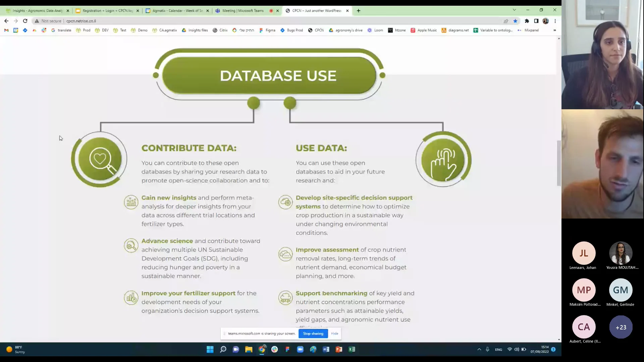The width and height of the screenshot is (644, 362).
Task: Select the +23 participants tile in Teams
Action: tap(621, 327)
